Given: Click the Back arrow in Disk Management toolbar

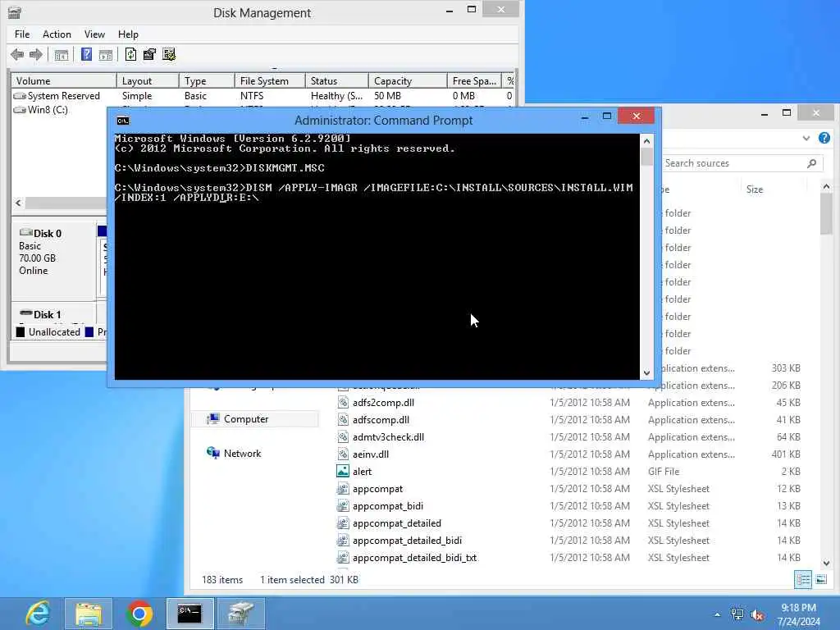Looking at the screenshot, I should [x=17, y=54].
